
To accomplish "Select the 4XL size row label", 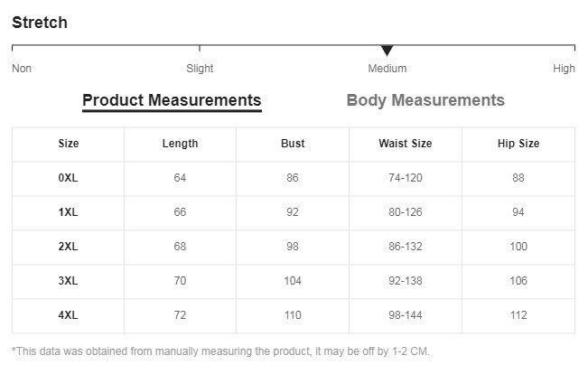I will coord(69,315).
